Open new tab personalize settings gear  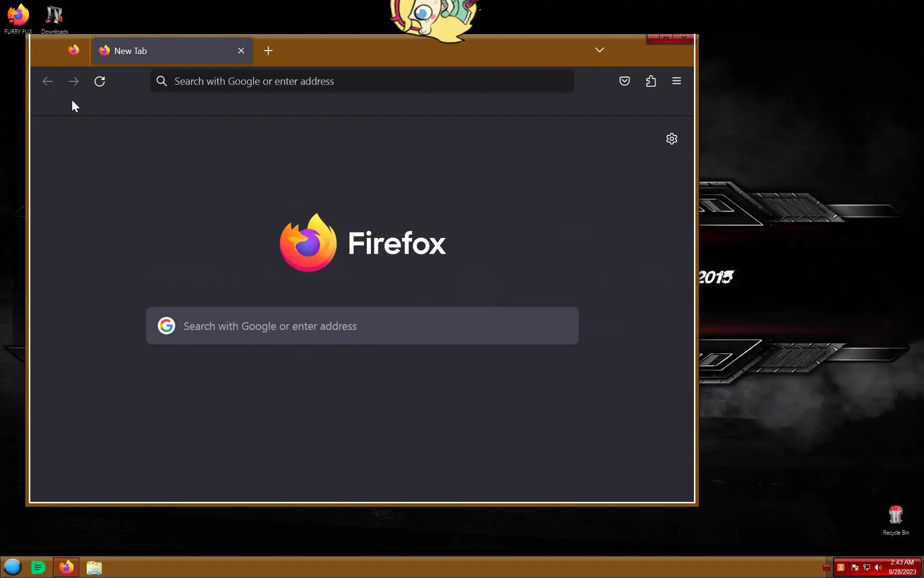[x=671, y=139]
